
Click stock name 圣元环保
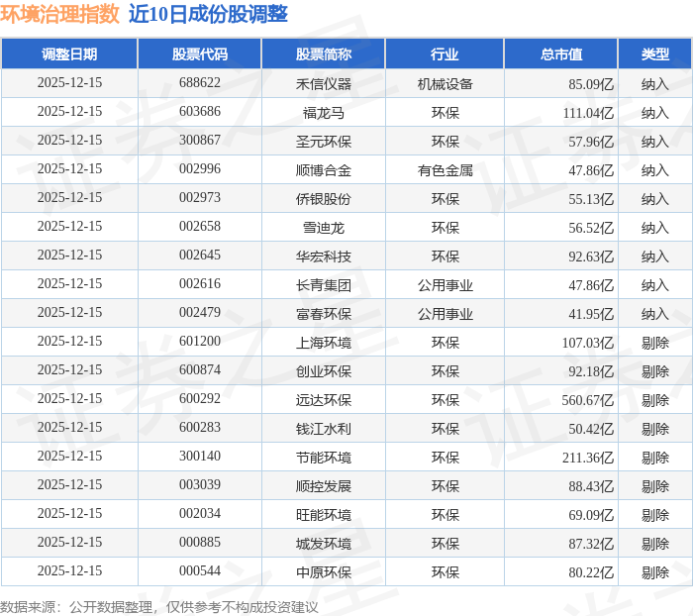click(x=324, y=141)
